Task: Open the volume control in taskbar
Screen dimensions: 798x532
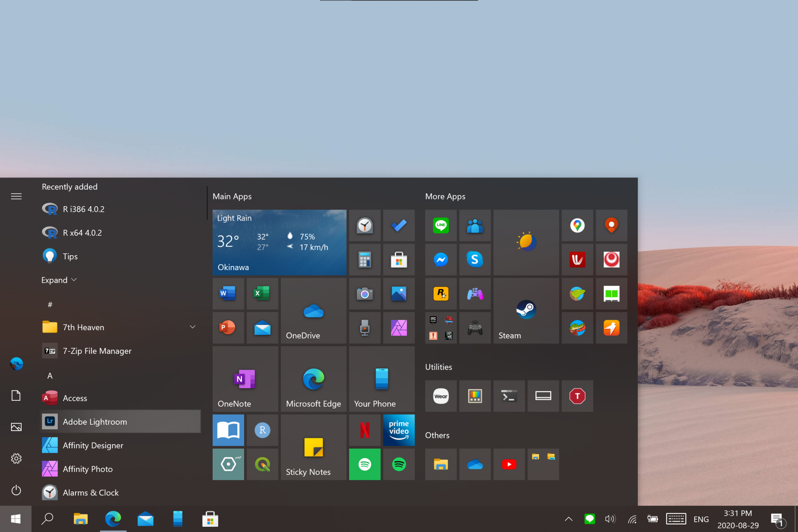Action: tap(610, 519)
